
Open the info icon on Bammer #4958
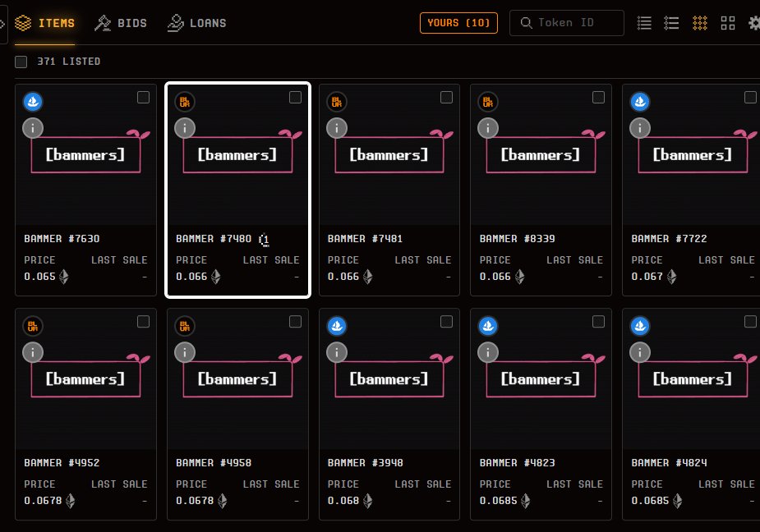pos(185,353)
